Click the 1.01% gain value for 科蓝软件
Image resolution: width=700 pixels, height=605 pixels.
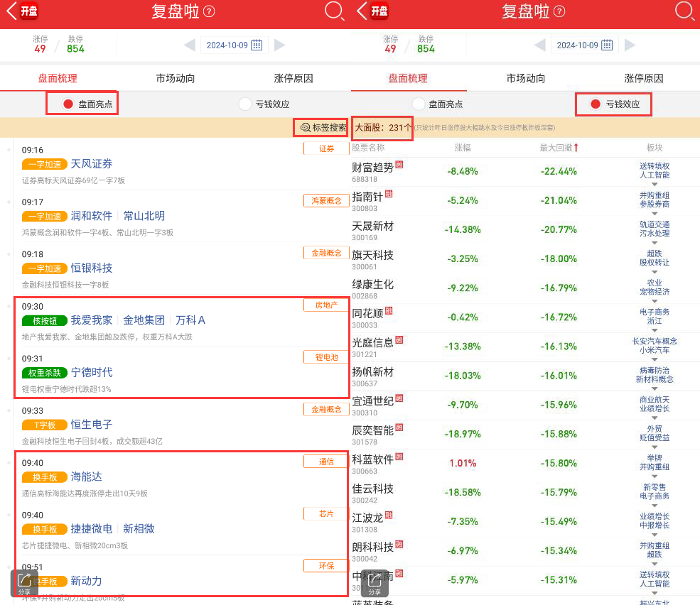pyautogui.click(x=463, y=463)
